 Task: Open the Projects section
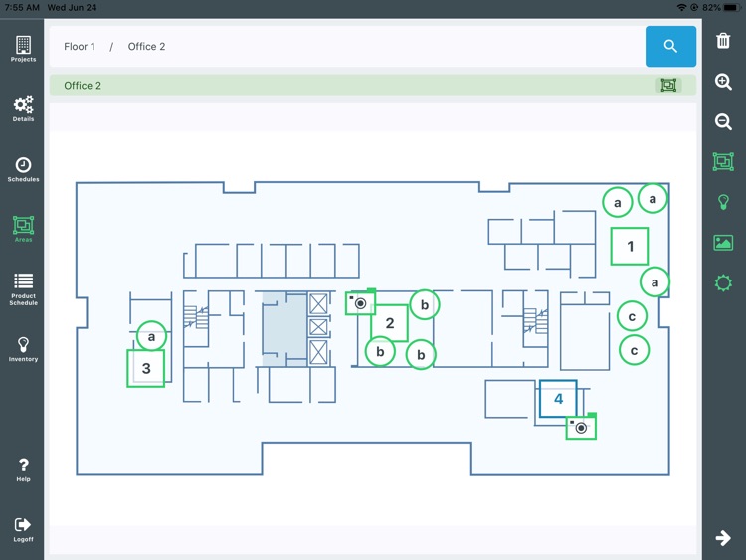click(23, 49)
